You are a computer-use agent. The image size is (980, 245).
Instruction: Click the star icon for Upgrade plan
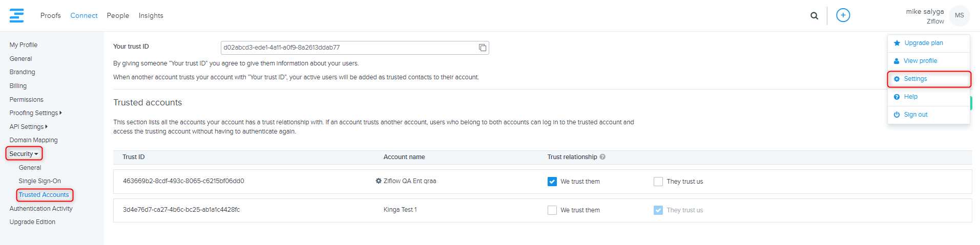[897, 43]
